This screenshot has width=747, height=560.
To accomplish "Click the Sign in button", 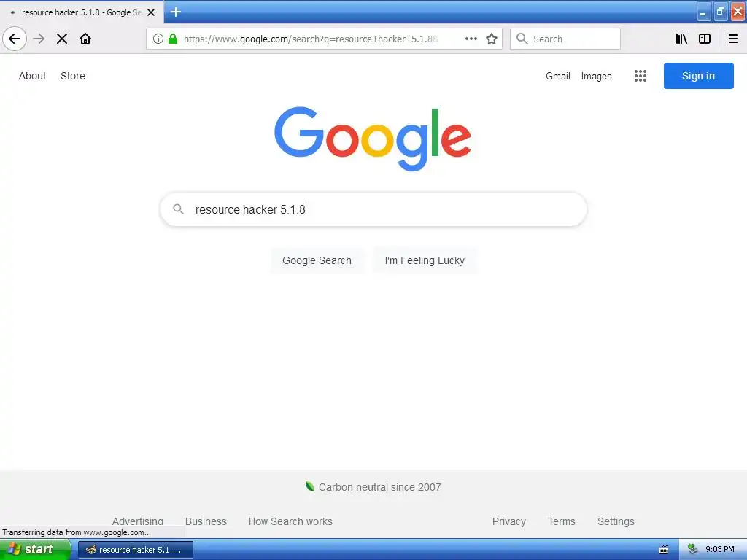I will 698,76.
